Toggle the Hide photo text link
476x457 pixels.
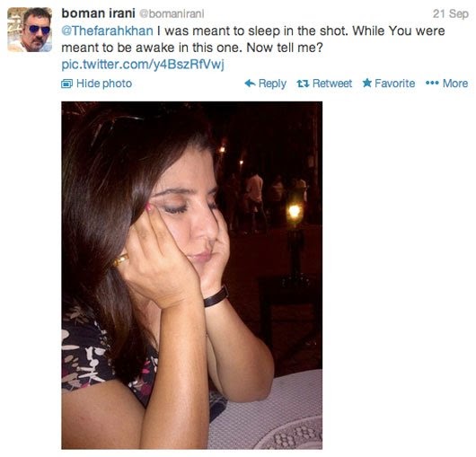coord(104,83)
